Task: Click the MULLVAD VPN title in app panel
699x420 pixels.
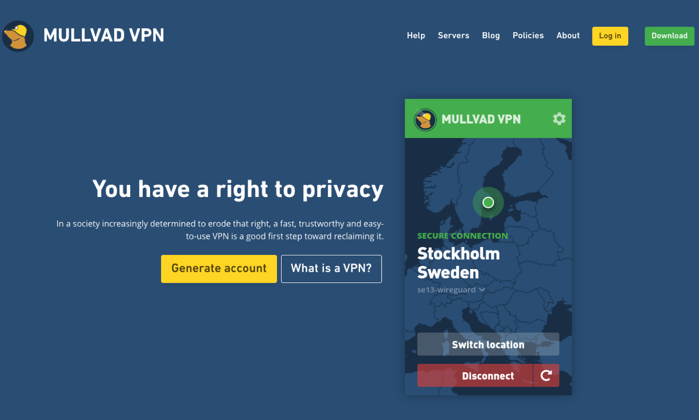Action: click(x=481, y=119)
